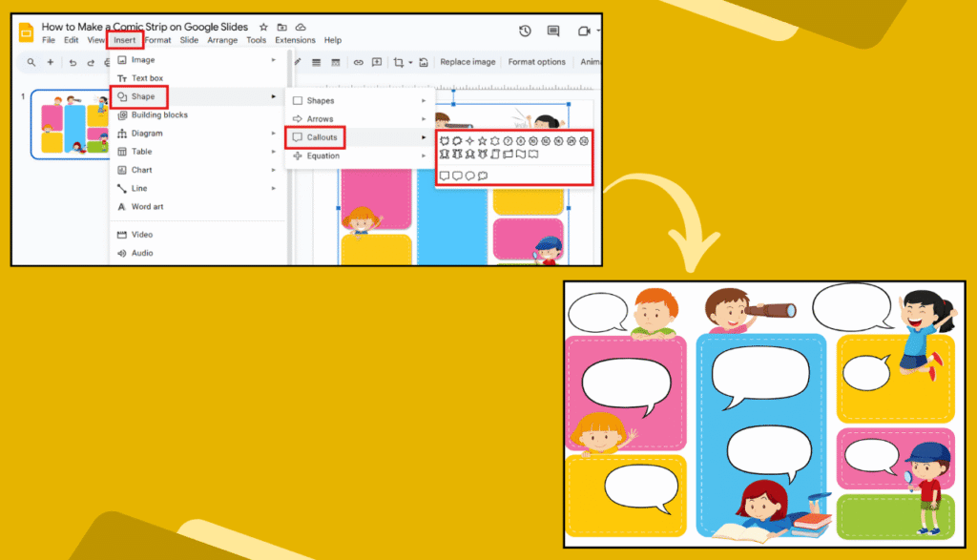The height and width of the screenshot is (560, 977).
Task: Click the insert link icon
Action: [359, 62]
